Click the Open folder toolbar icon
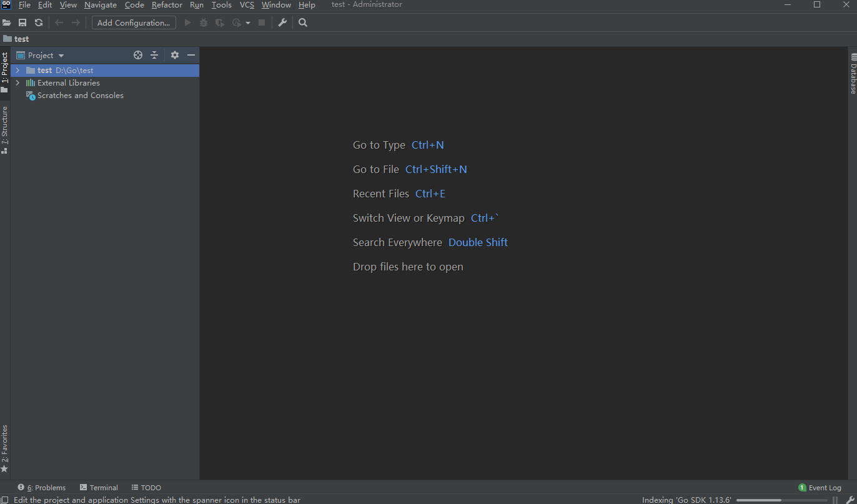This screenshot has height=504, width=857. 7,22
